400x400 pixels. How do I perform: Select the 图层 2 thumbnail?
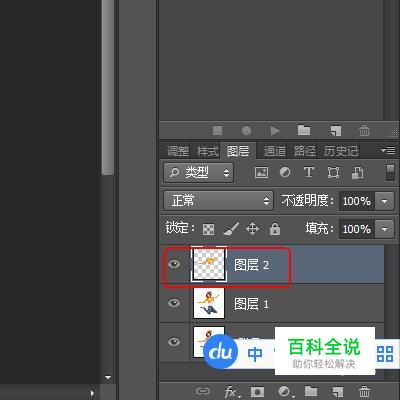[209, 264]
